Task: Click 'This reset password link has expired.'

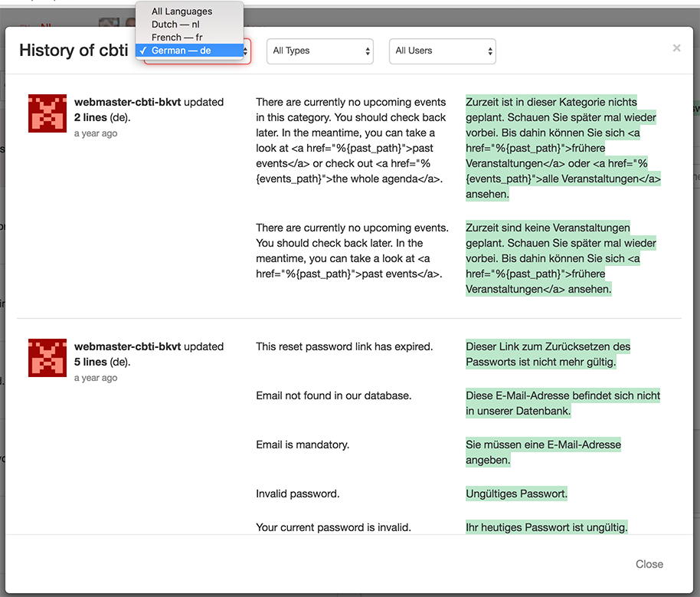Action: tap(344, 346)
